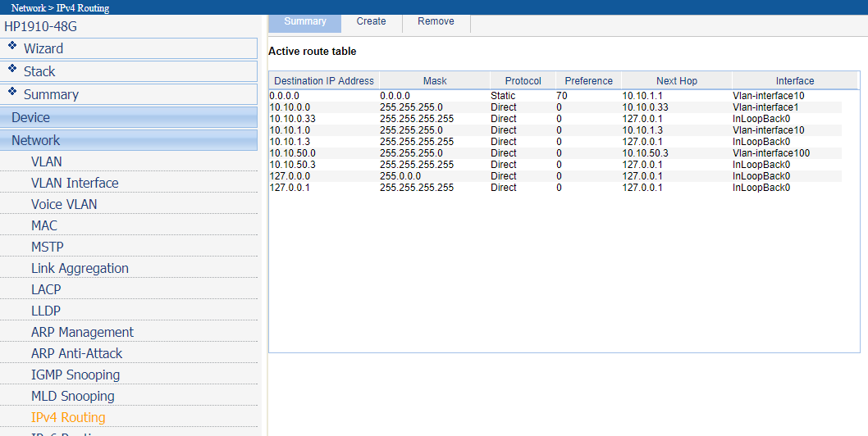Open the Link Aggregation page
Screen dimensions: 868x436
(80, 268)
